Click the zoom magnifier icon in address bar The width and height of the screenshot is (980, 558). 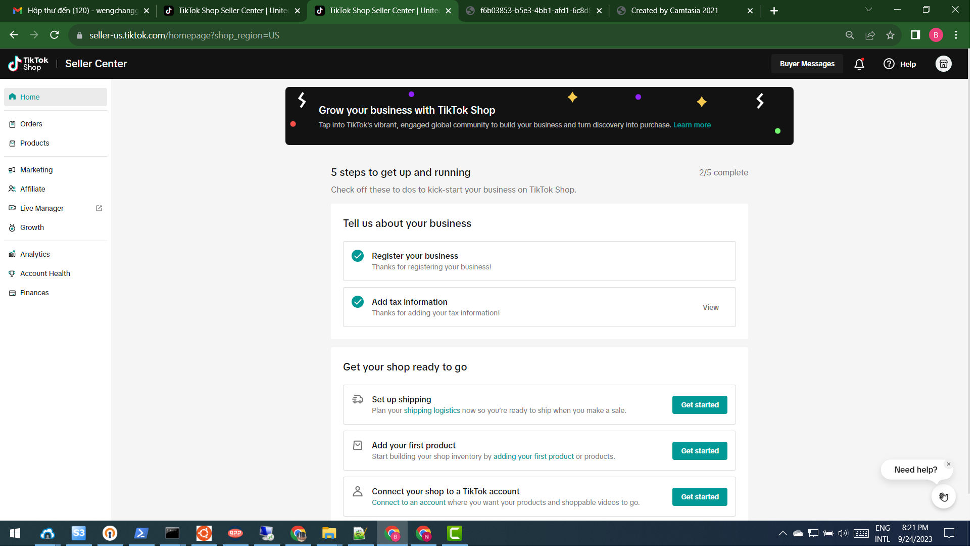coord(850,35)
